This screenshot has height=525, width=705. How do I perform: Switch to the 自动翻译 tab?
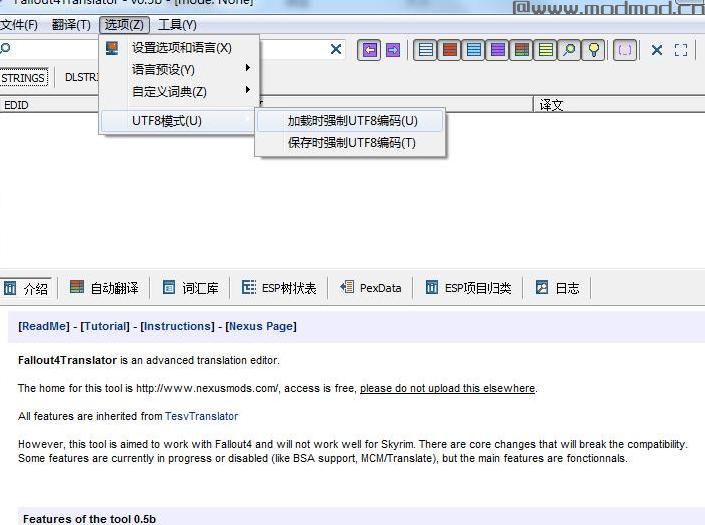click(x=104, y=288)
